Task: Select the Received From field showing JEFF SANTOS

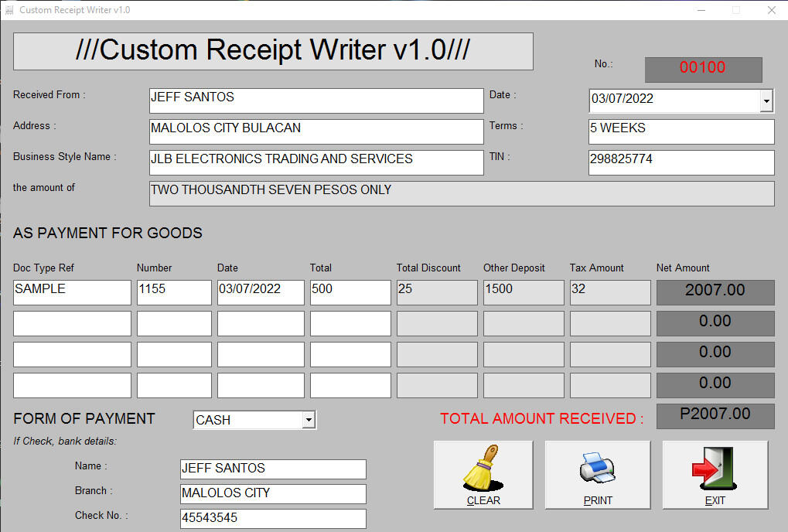Action: (316, 101)
